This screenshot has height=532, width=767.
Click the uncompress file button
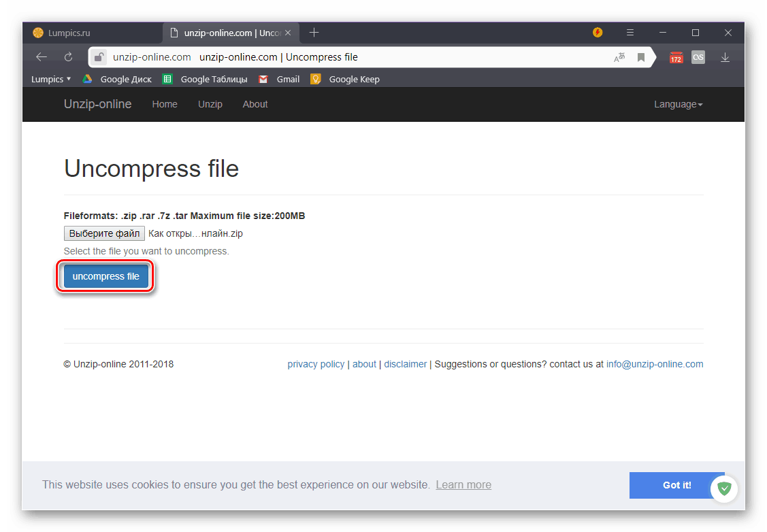coord(105,276)
